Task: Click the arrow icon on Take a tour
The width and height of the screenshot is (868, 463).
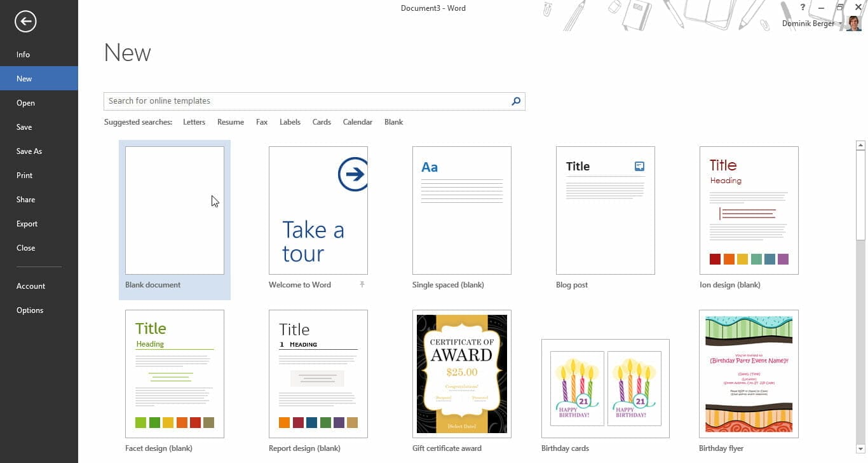Action: click(353, 174)
